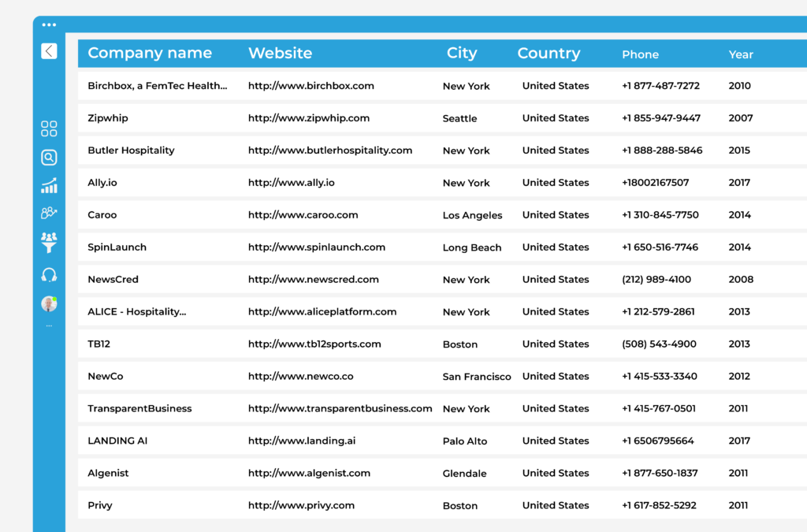Click the back arrow collapse button

click(x=49, y=51)
